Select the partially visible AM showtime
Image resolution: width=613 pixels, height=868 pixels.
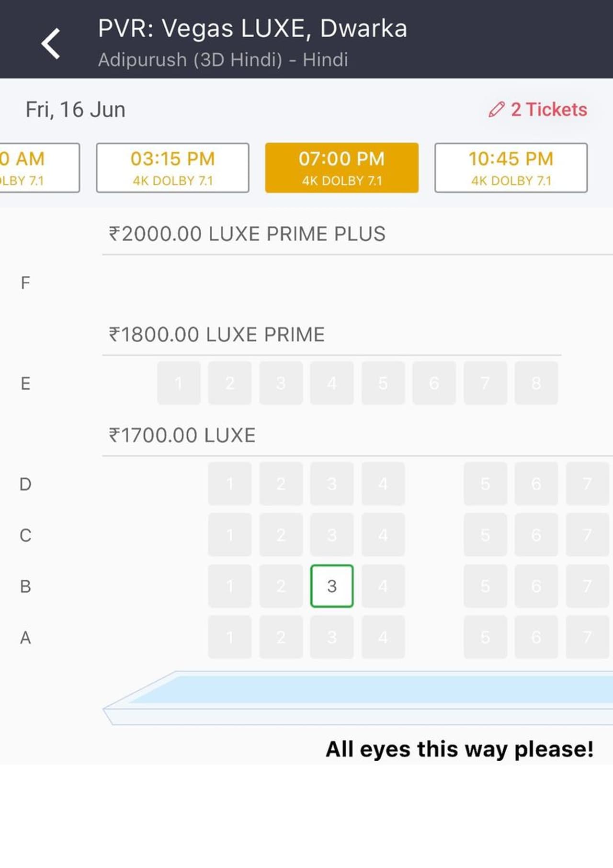point(38,168)
